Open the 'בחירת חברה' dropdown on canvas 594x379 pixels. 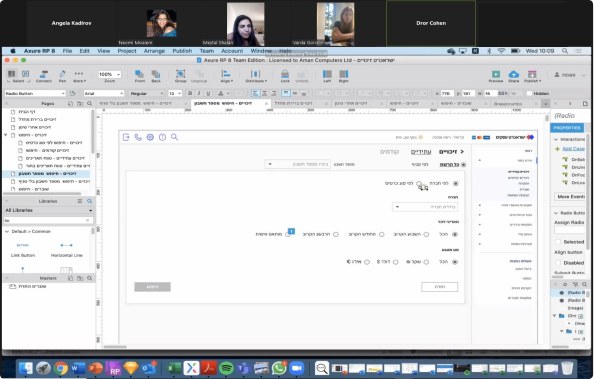coord(425,207)
